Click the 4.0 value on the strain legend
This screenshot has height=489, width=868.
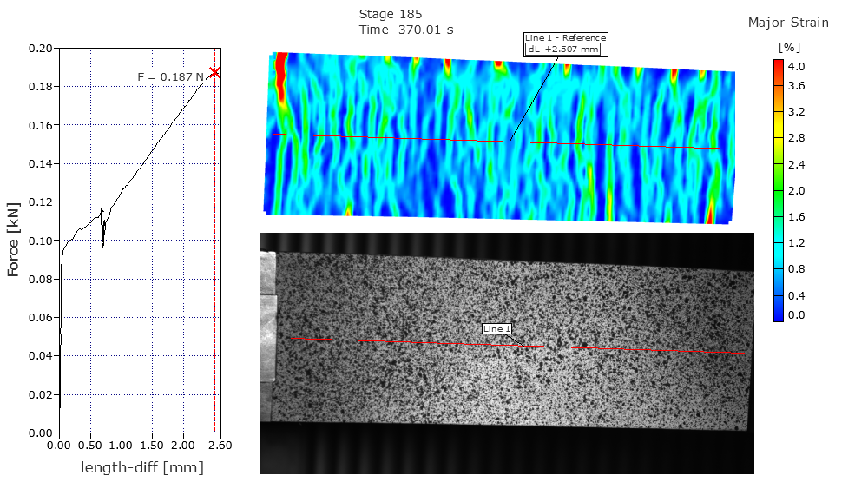(796, 66)
